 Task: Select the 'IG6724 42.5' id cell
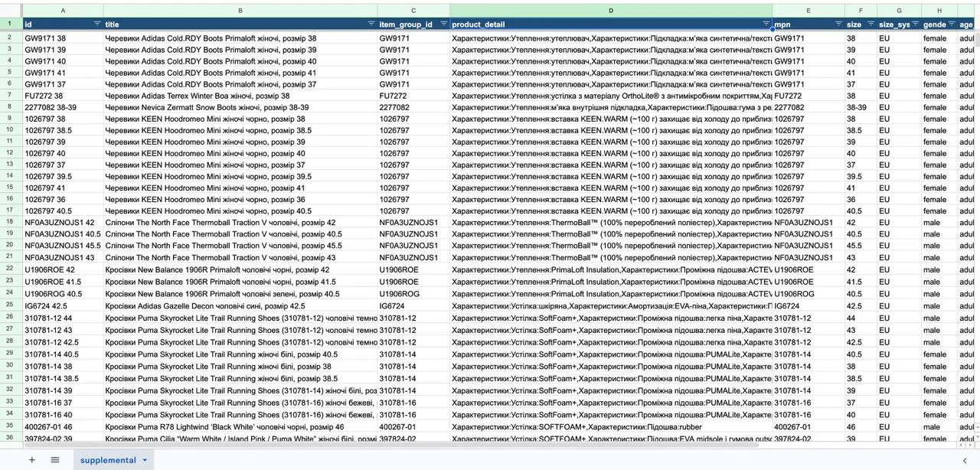pyautogui.click(x=63, y=306)
